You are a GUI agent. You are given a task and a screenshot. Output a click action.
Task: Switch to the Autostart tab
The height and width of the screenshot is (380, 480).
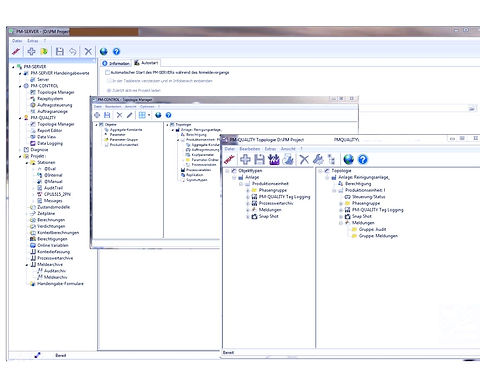pos(146,63)
